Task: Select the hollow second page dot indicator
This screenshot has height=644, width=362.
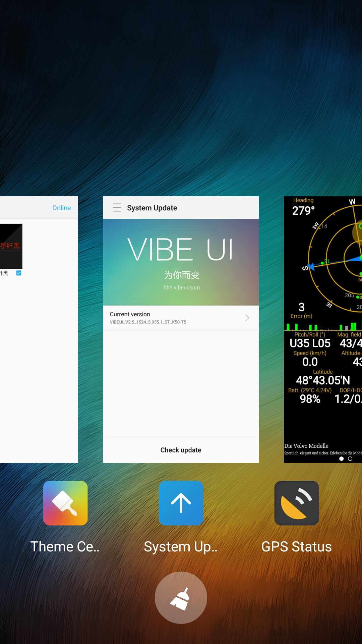Action: pos(350,459)
